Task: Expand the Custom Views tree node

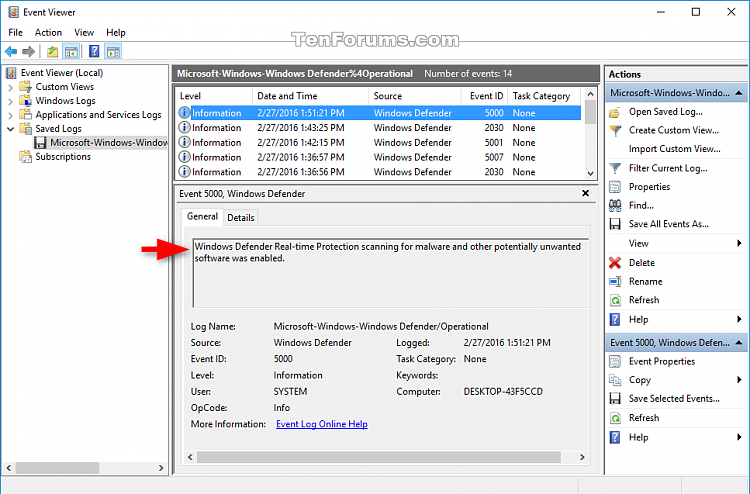Action: [11, 88]
